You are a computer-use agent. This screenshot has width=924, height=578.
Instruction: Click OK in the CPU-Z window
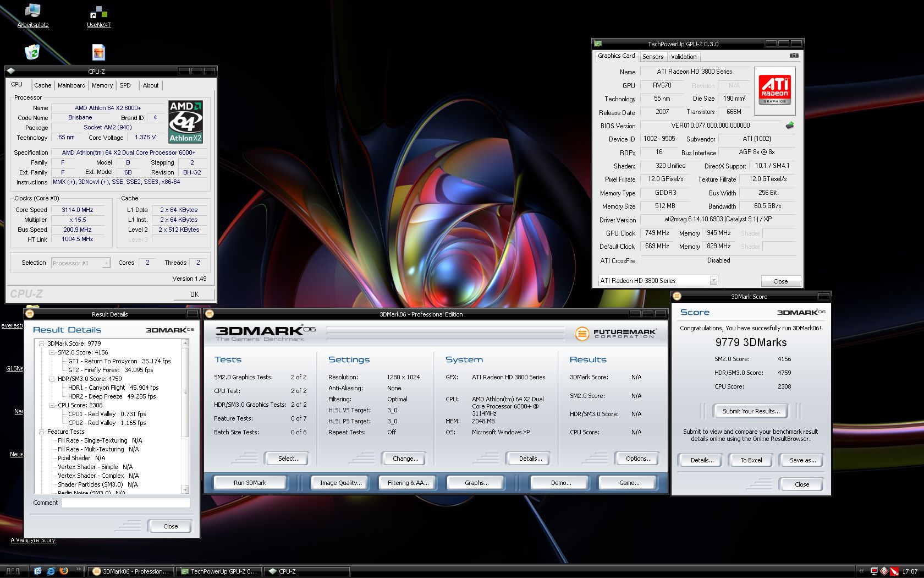coord(194,295)
